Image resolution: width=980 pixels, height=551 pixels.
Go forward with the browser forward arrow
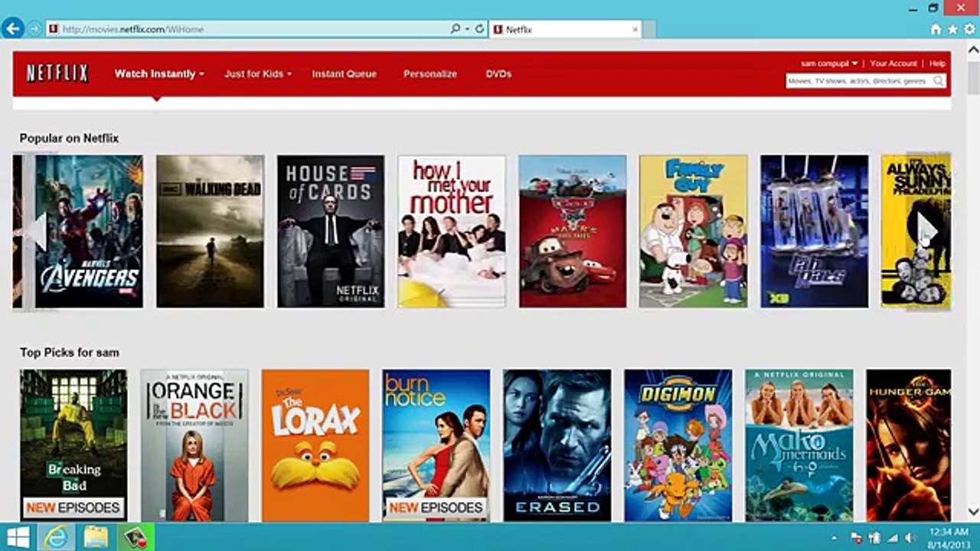(x=34, y=29)
